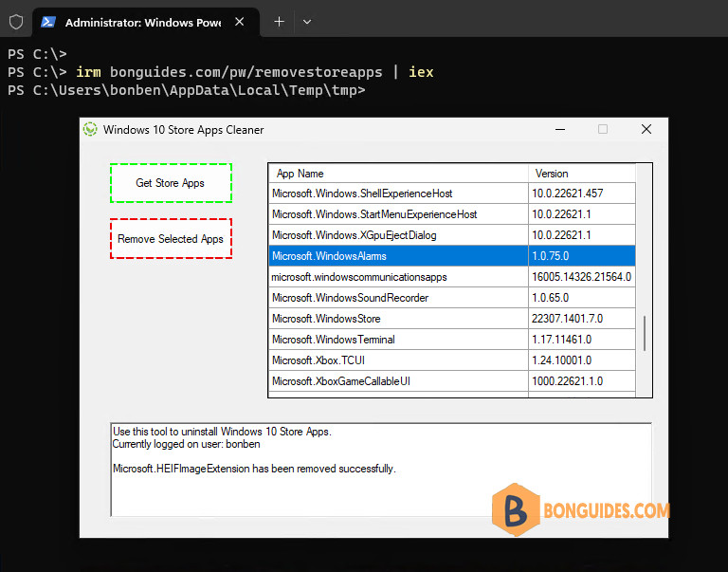Select Microsoft.XboxGameCallableUI row

click(452, 381)
